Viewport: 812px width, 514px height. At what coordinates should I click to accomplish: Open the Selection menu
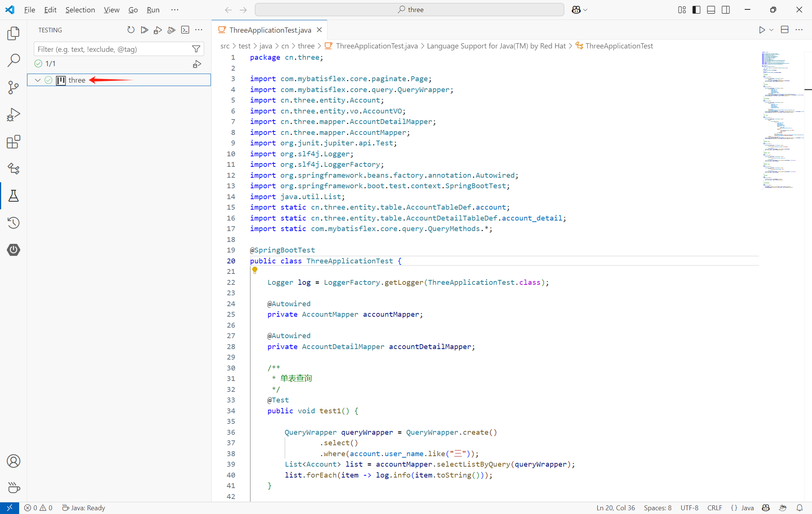point(80,10)
